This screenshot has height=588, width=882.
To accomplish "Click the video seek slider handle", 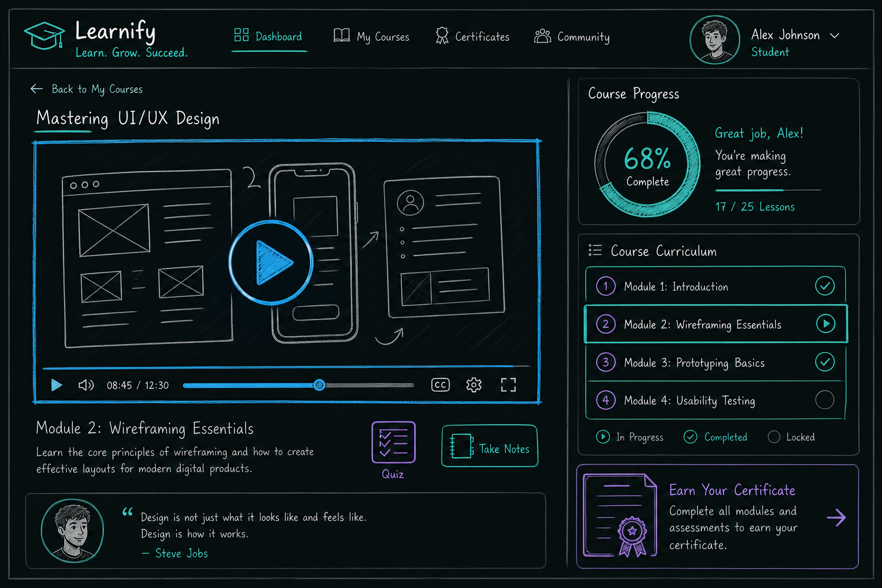I will [319, 385].
